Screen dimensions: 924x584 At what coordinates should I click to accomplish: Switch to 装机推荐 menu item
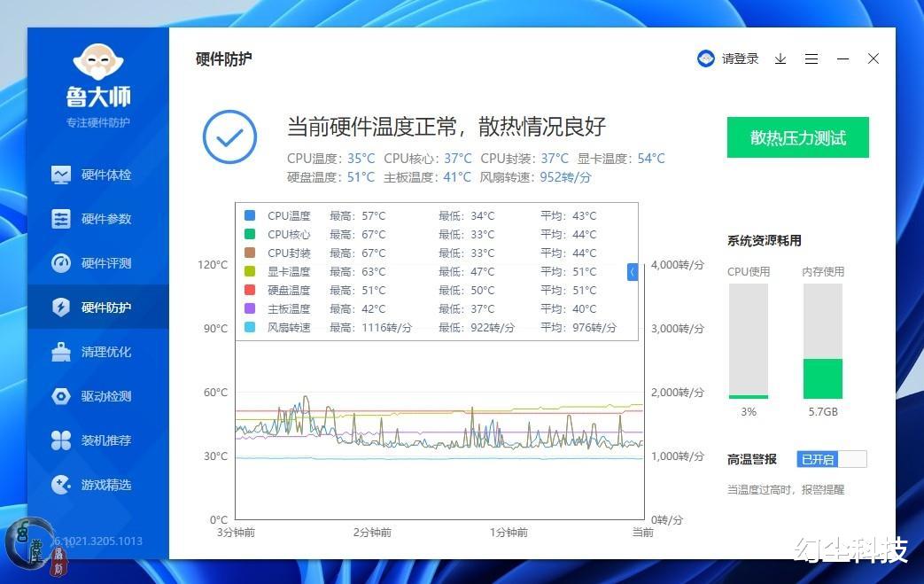[98, 440]
